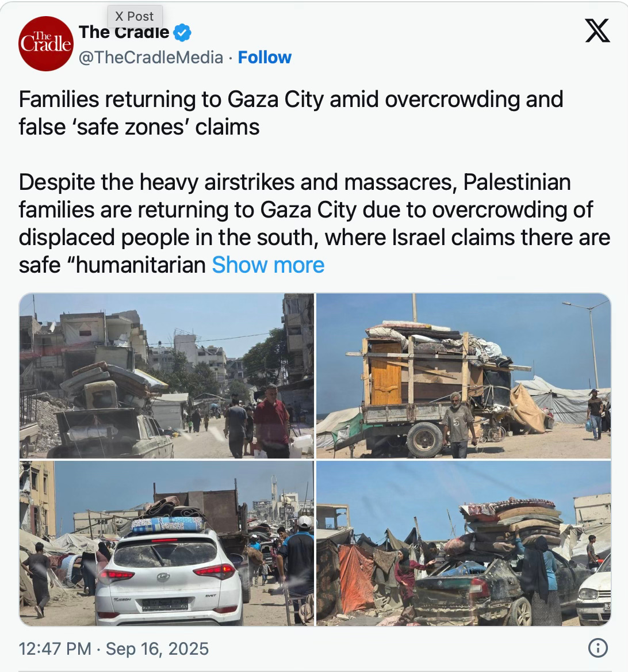Click the orange tent fabric in photo
Image resolution: width=628 pixels, height=672 pixels.
point(355,579)
